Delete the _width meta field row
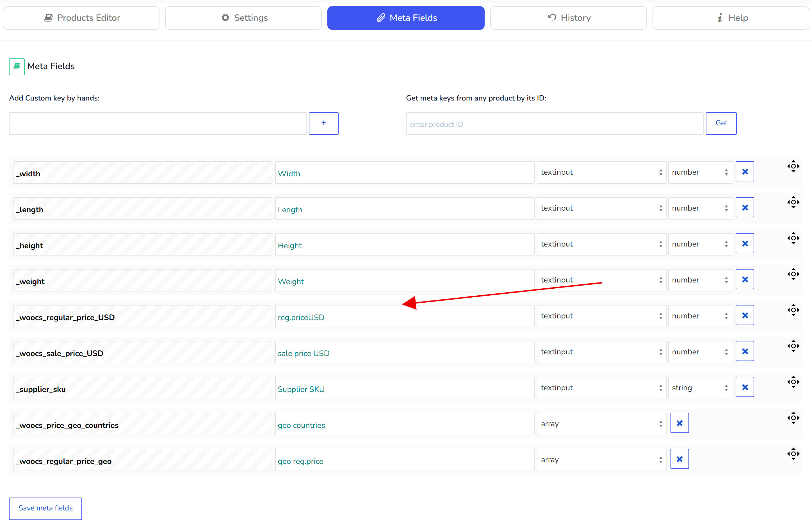Screen dimensions: 812x520 pyautogui.click(x=745, y=172)
